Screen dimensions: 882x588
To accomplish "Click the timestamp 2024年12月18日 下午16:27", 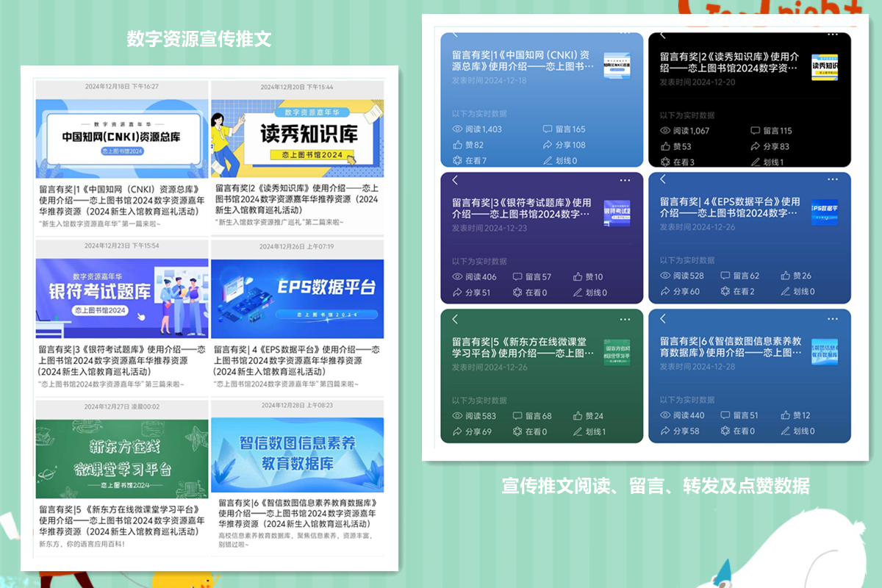I will pos(122,87).
